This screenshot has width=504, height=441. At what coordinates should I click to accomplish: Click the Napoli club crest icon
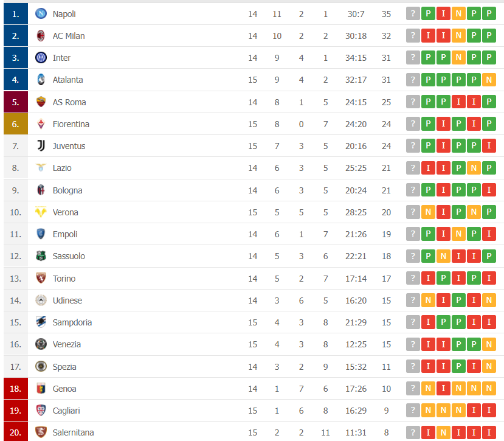pos(41,13)
